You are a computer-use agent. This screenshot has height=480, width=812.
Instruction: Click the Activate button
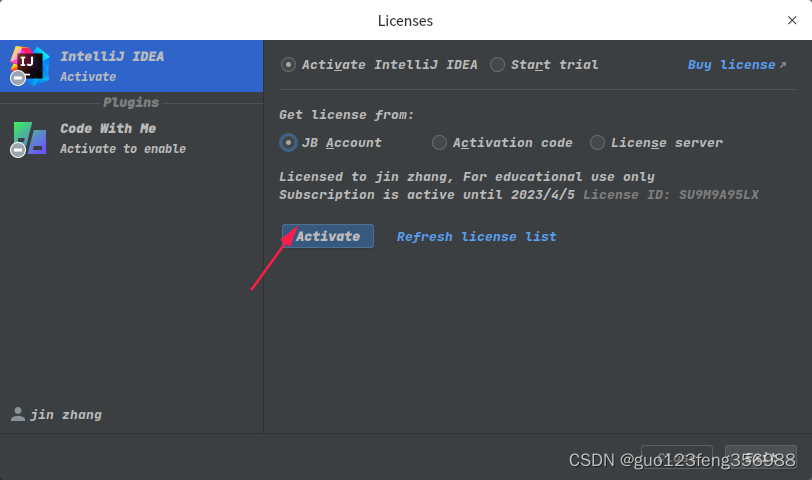pyautogui.click(x=328, y=236)
